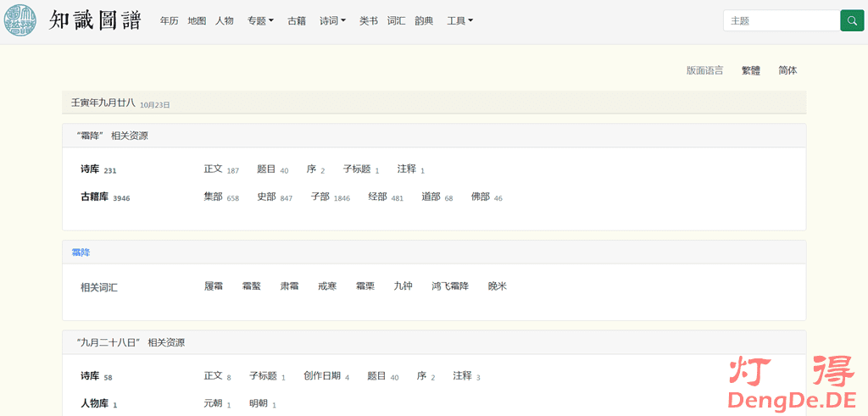The height and width of the screenshot is (416, 868).
Task: Click the 主题 search input field
Action: click(780, 20)
